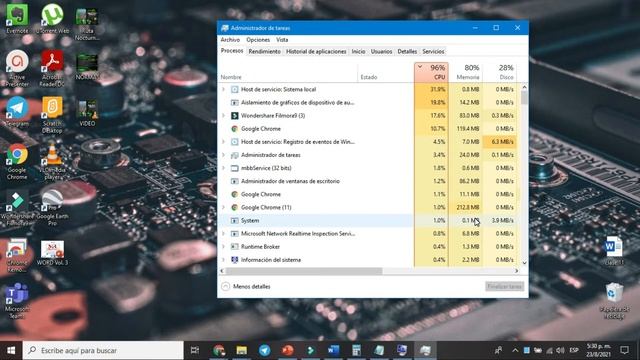Switch to the Rendimiento tab
The width and height of the screenshot is (640, 360).
[x=264, y=51]
